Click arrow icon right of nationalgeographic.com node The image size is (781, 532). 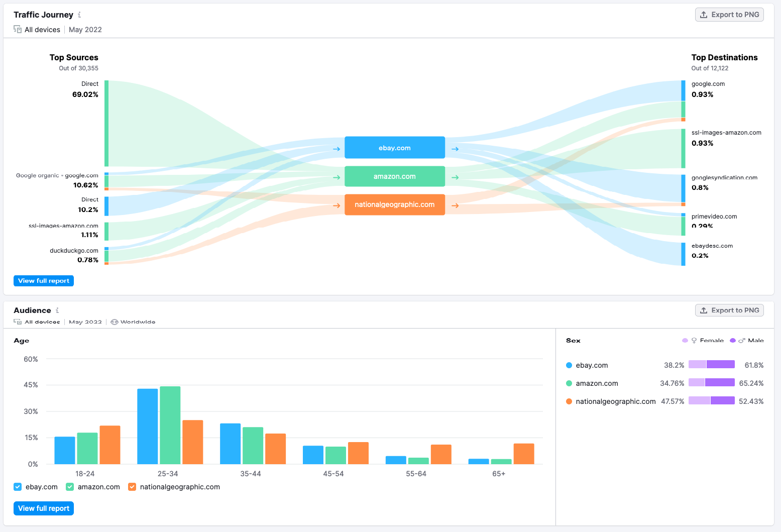click(455, 205)
